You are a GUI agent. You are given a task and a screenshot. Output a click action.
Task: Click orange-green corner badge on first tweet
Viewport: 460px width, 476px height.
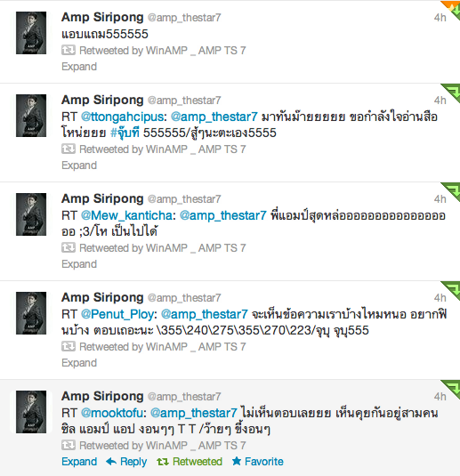pos(453,9)
